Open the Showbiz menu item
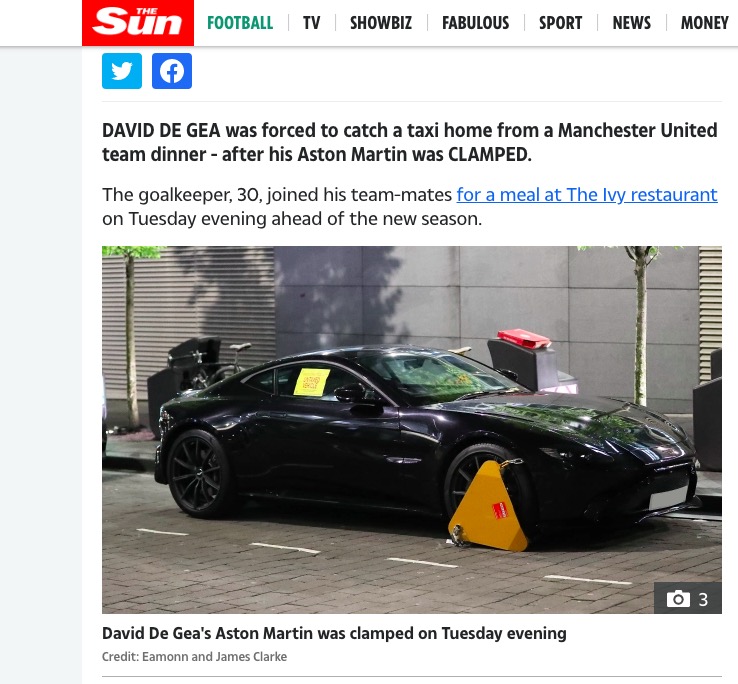The width and height of the screenshot is (738, 684). pos(381,23)
